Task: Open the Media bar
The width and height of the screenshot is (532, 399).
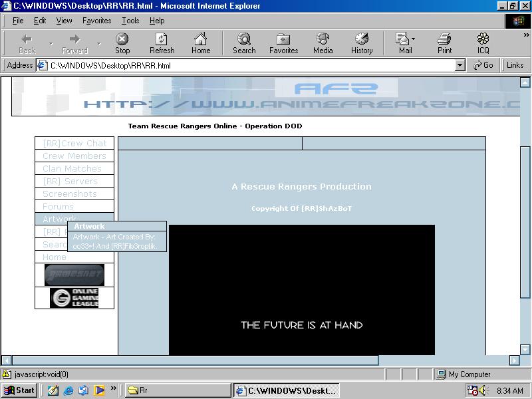Action: (x=323, y=43)
